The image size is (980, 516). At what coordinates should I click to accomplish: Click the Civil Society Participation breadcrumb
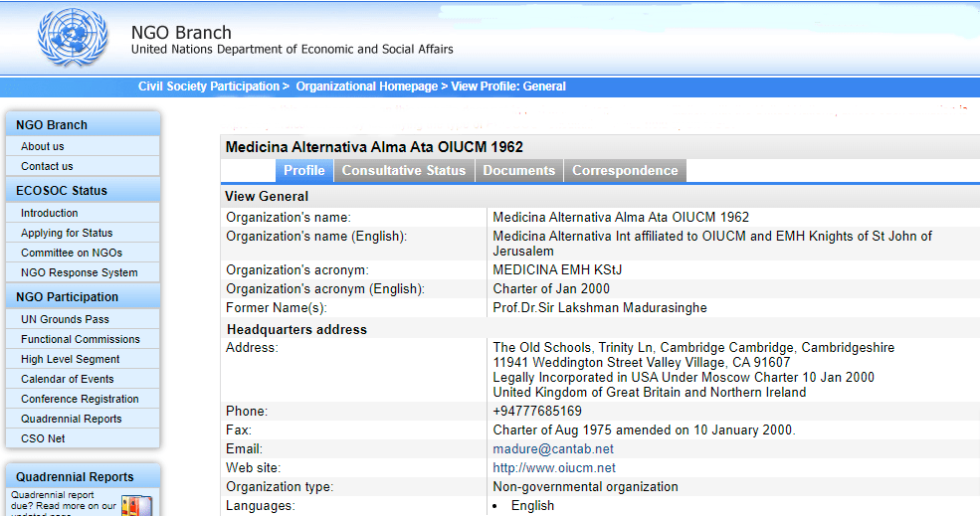(x=209, y=86)
